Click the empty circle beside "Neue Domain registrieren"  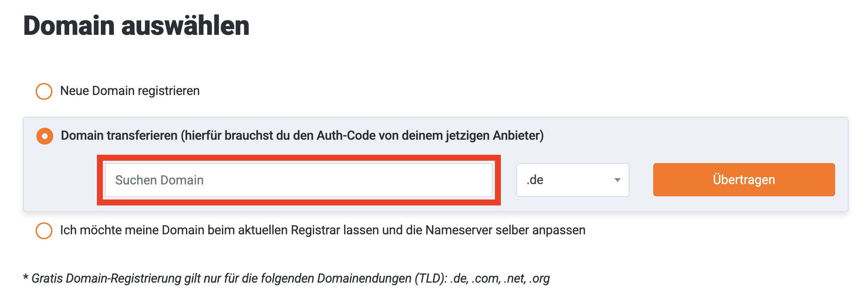click(x=44, y=91)
